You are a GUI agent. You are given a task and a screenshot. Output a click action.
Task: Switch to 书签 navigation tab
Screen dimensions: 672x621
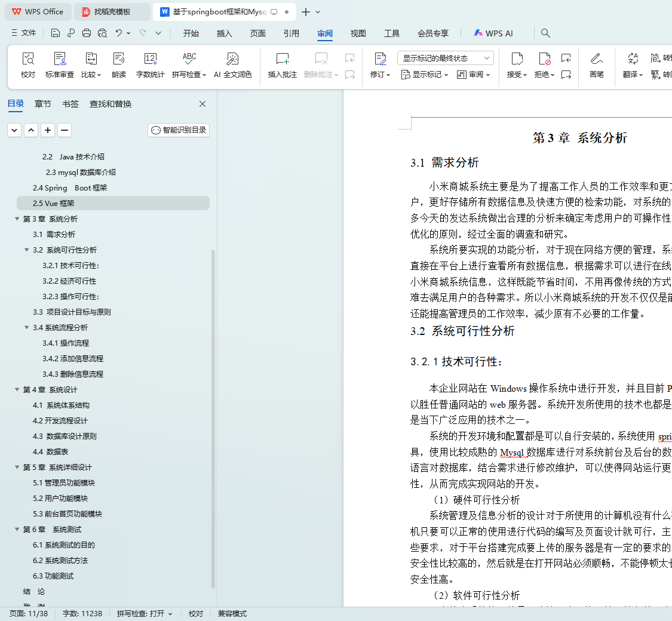[70, 104]
